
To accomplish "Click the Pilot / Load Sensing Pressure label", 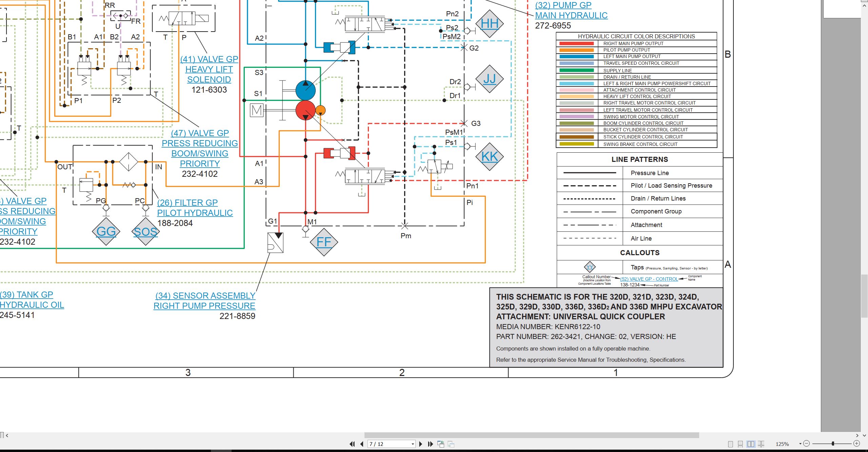I will click(671, 186).
